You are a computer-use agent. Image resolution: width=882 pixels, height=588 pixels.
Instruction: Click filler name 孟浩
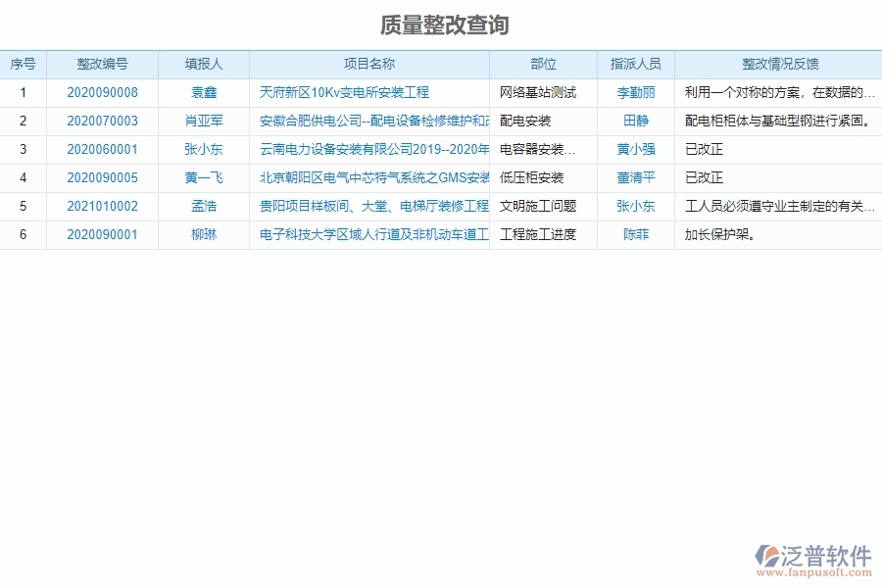pyautogui.click(x=203, y=207)
